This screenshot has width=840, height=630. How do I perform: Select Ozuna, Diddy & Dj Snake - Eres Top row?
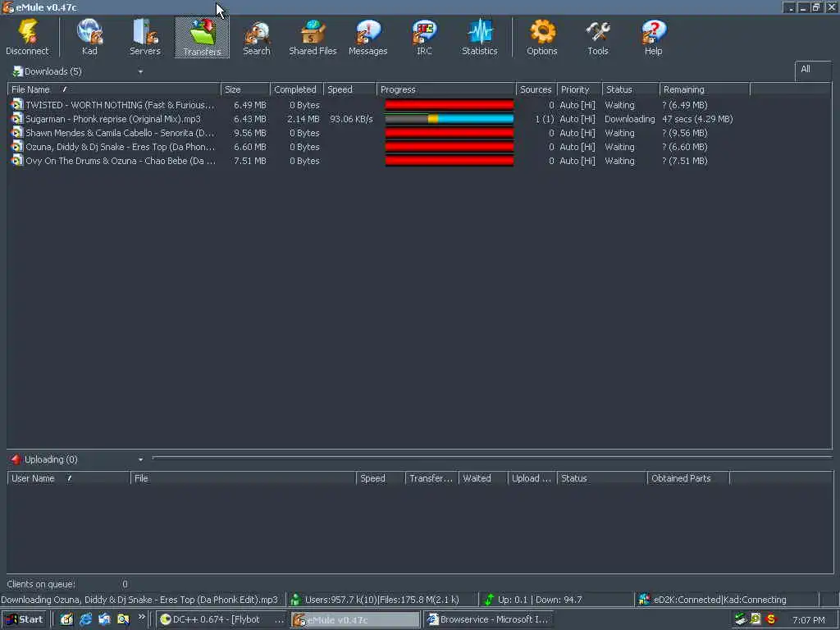(419, 147)
